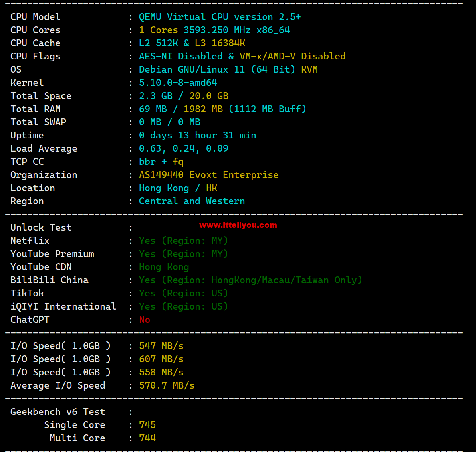Screen dimensions: 476x452
Task: Select the Hong Kong / HK location
Action: [x=178, y=188]
